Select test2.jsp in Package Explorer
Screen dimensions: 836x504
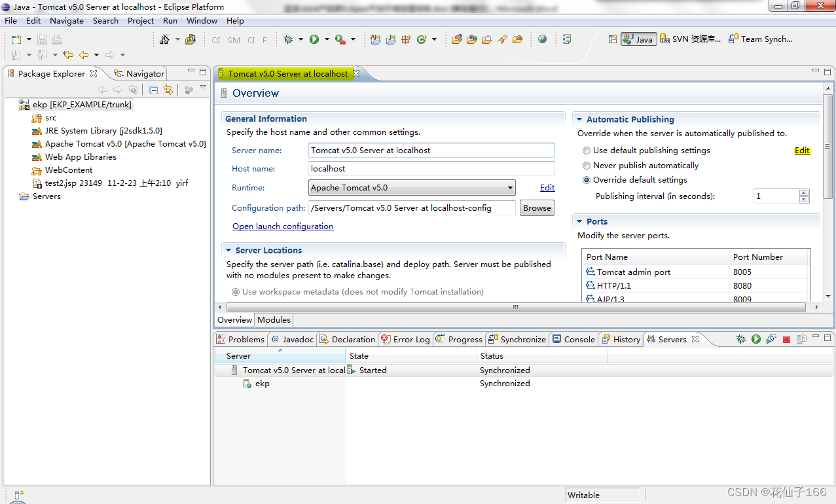(110, 183)
